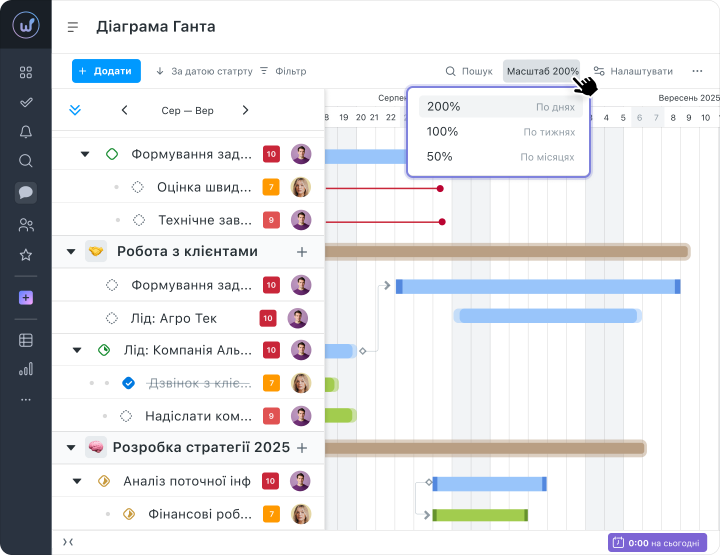Image resolution: width=720 pixels, height=555 pixels.
Task: Collapse the Розробка стратегії 2025 group
Action: (x=71, y=448)
